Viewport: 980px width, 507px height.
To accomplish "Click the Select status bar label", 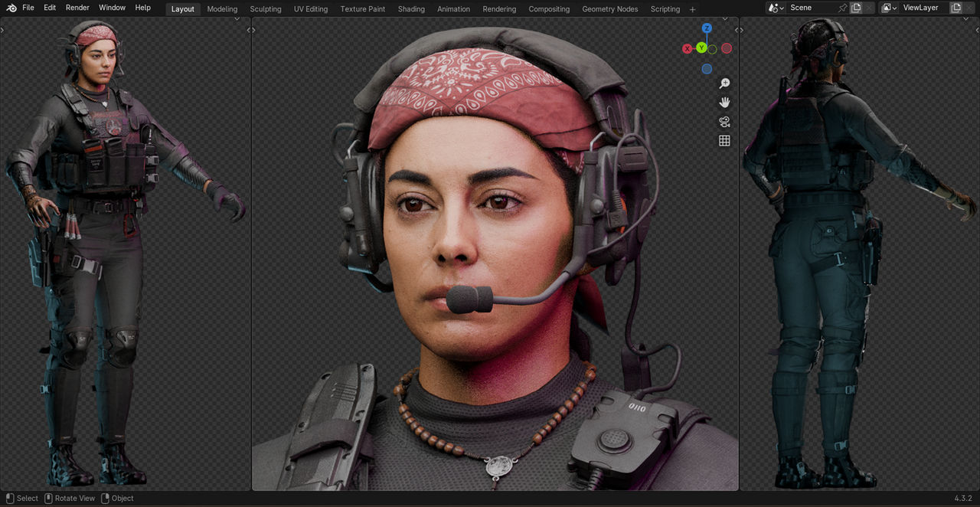I will (28, 499).
